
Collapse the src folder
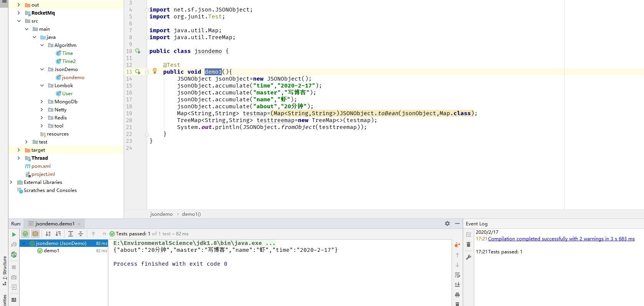click(x=19, y=21)
